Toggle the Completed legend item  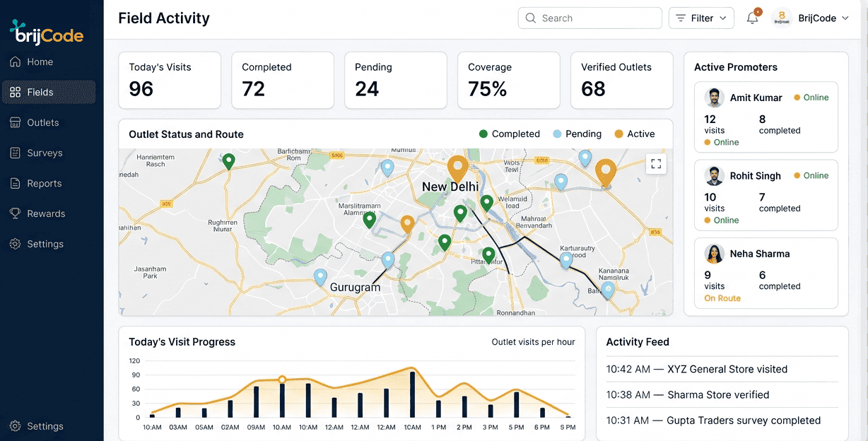509,134
